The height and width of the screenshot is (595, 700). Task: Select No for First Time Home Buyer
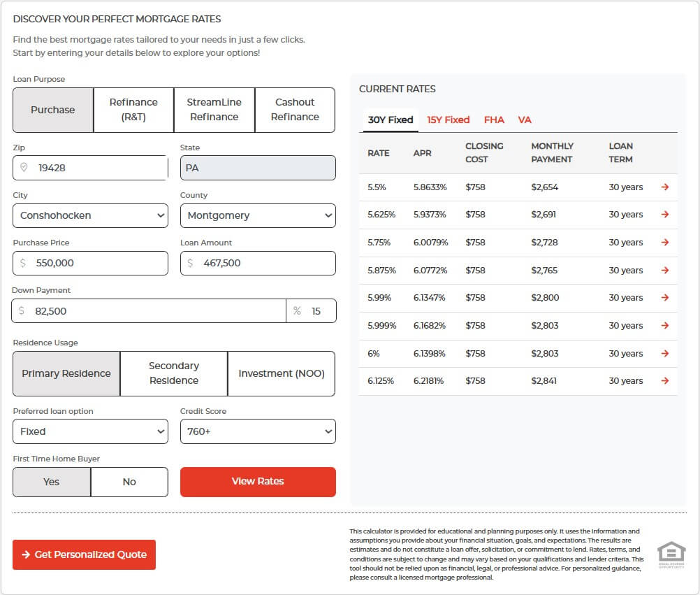129,482
